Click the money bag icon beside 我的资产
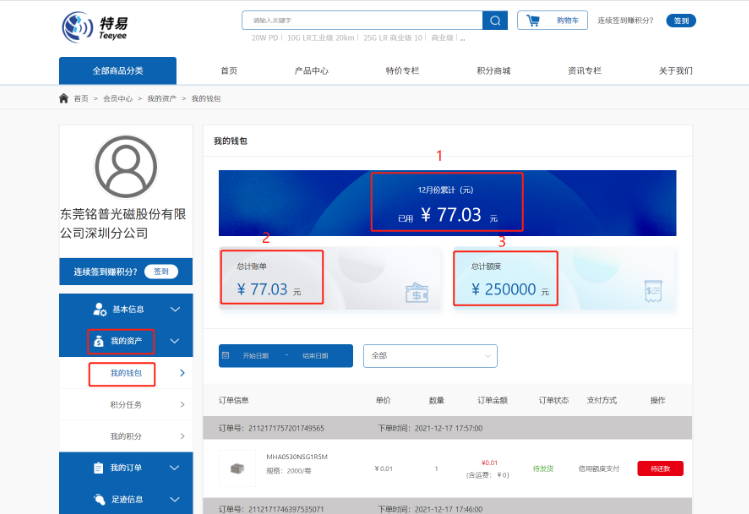 pos(98,341)
